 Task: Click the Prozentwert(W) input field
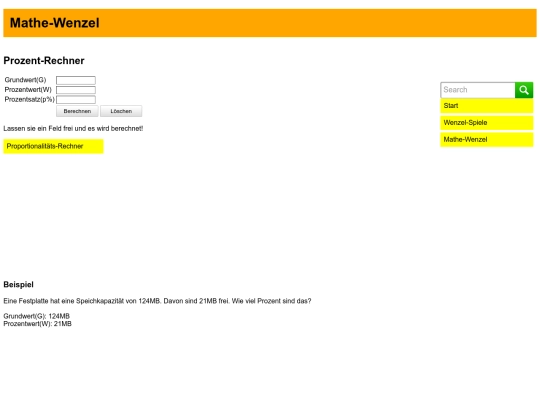[x=76, y=90]
